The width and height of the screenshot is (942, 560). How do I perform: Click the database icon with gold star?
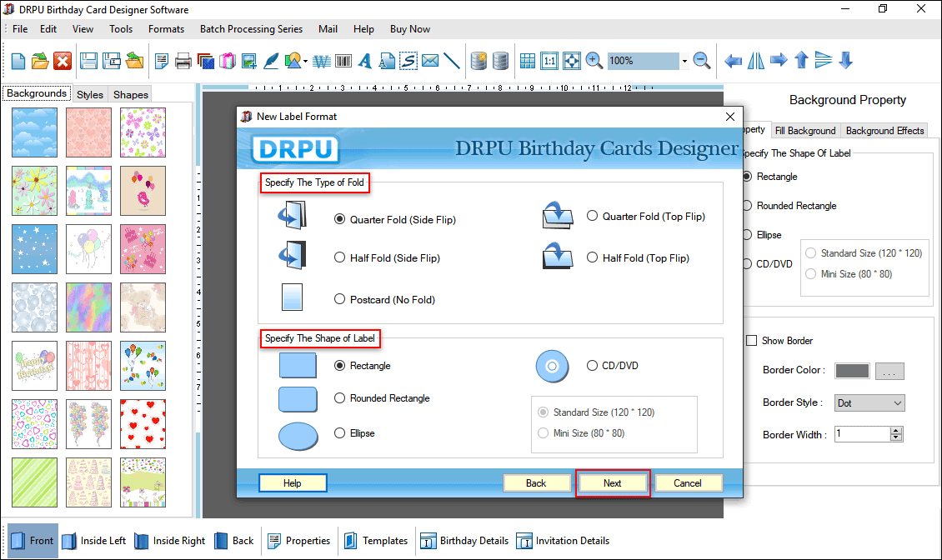479,61
